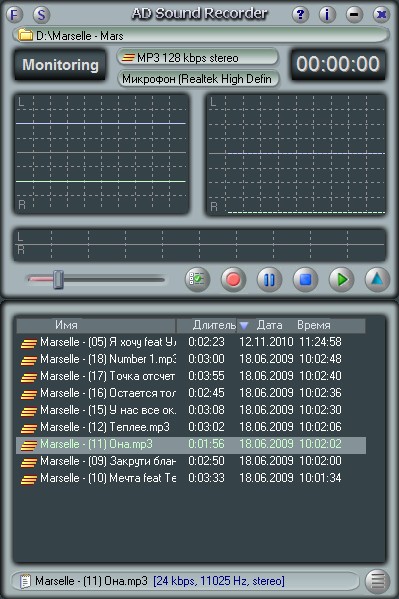Click the file icon of the (05) Я хочу row
Viewport: 399px width, 599px height.
point(29,343)
